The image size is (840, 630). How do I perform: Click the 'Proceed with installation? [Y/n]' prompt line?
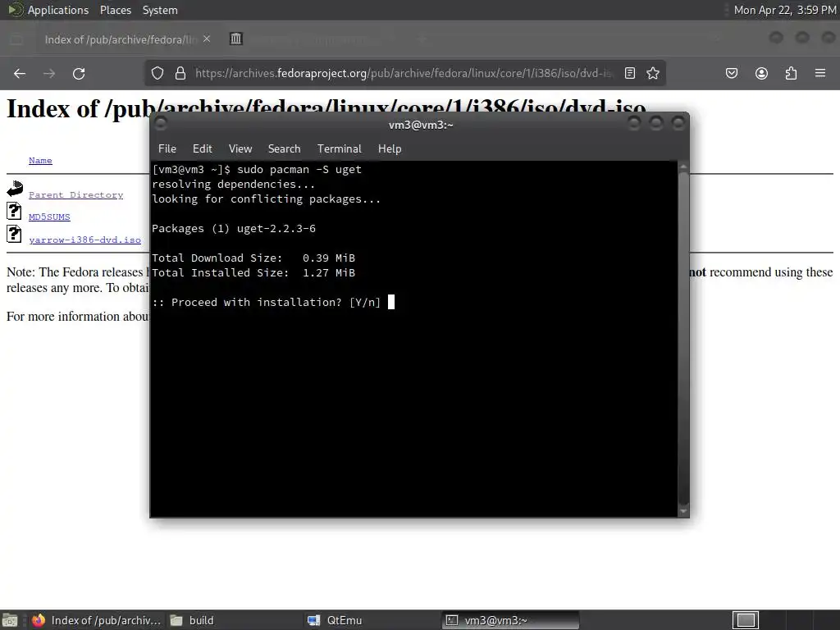click(267, 302)
